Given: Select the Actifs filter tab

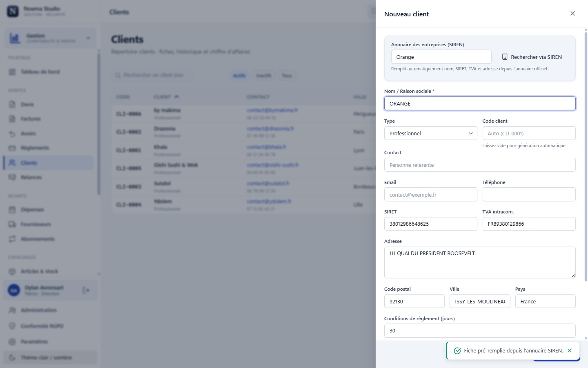Looking at the screenshot, I should pyautogui.click(x=239, y=76).
